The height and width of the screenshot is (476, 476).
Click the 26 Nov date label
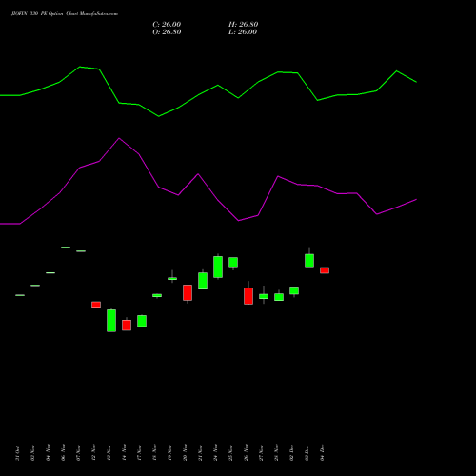(x=247, y=452)
